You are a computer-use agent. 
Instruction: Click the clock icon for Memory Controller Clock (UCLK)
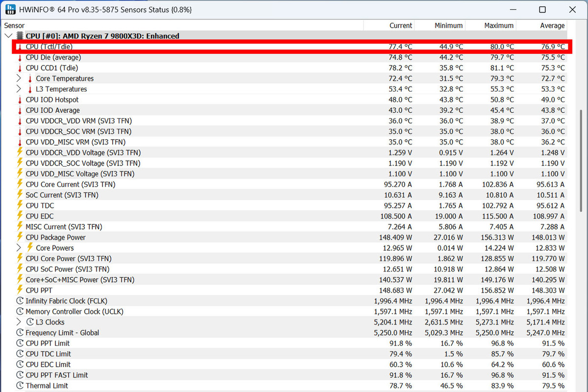(x=20, y=312)
